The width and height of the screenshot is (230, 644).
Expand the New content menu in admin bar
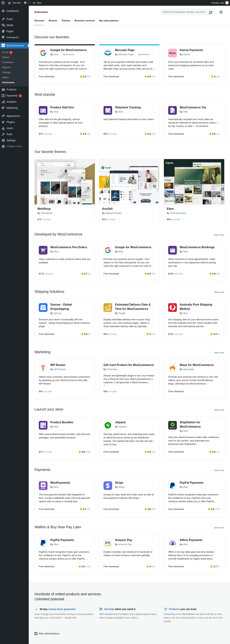(37, 3)
